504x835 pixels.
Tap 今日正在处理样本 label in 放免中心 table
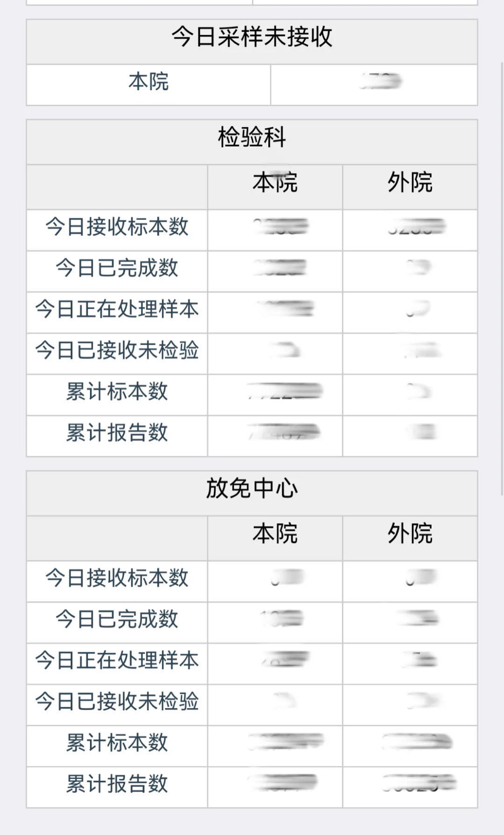pos(117,660)
